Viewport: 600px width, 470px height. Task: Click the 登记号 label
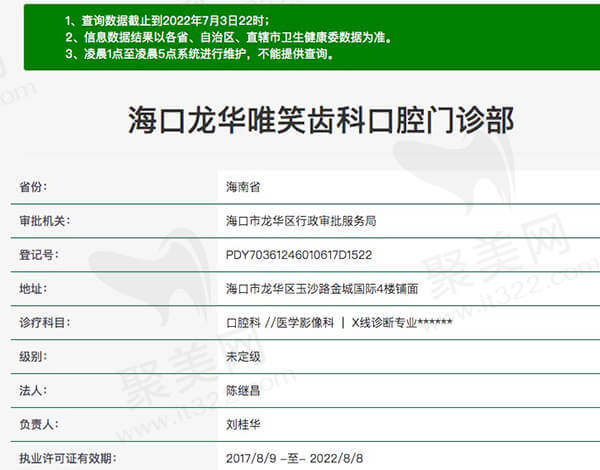pyautogui.click(x=39, y=255)
